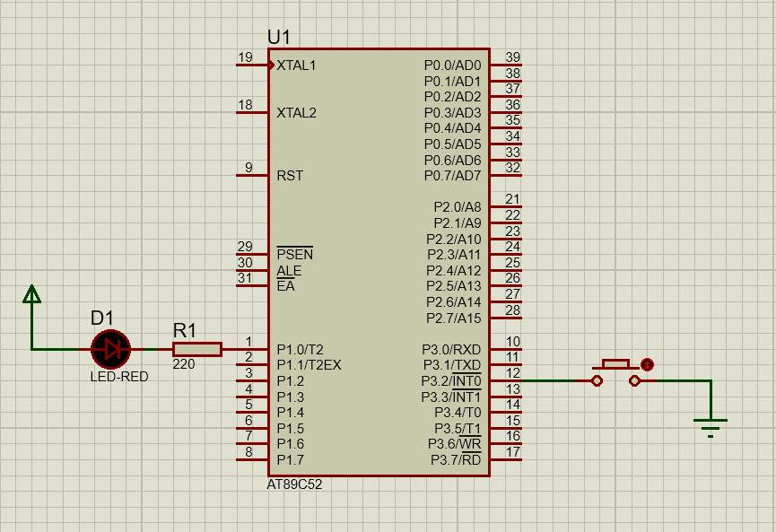Click the XTAL1 pin 19 line

(x=251, y=65)
